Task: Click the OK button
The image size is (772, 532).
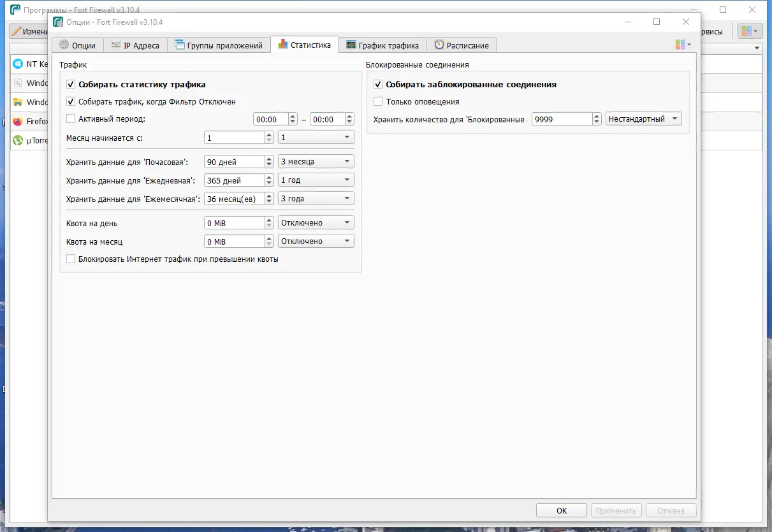Action: [562, 510]
